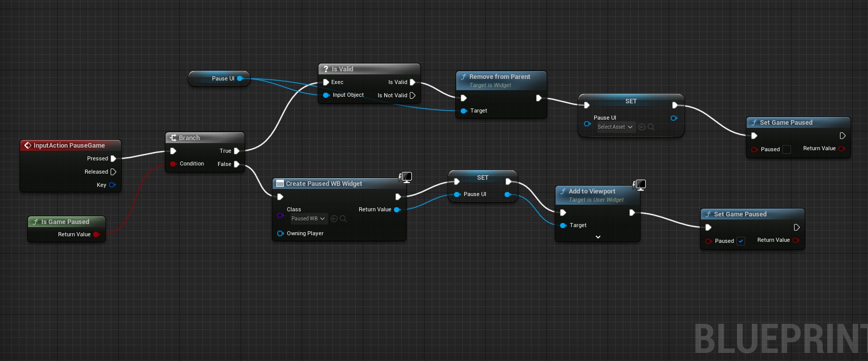Viewport: 868px width, 361px height.
Task: Click the widget icon on Create Paused WB Widget
Action: tap(279, 184)
